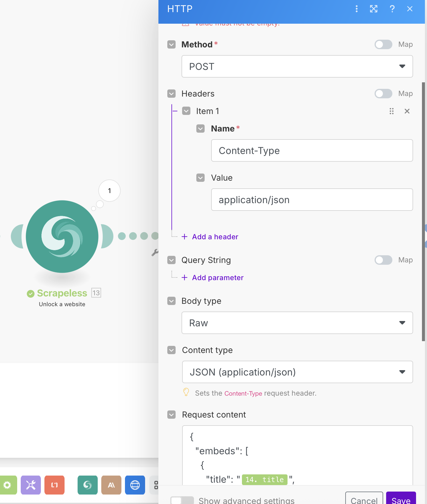Open the Content type JSON dropdown
This screenshot has width=427, height=504.
[297, 372]
